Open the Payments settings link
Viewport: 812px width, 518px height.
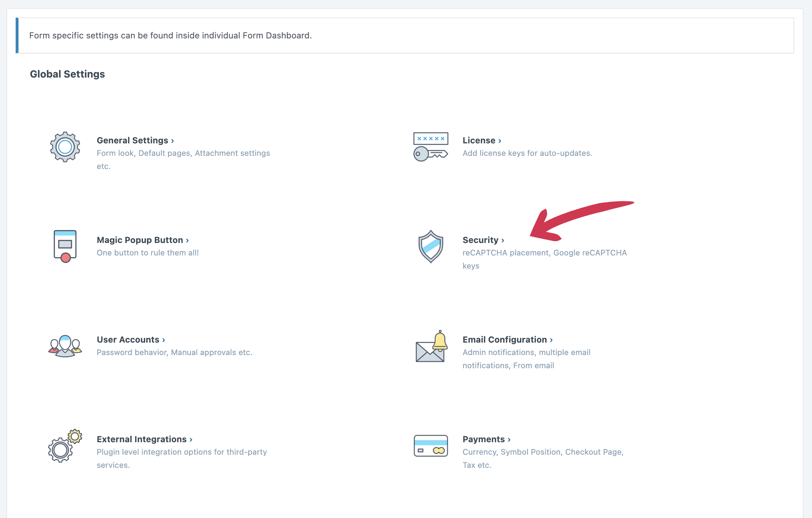tap(484, 439)
